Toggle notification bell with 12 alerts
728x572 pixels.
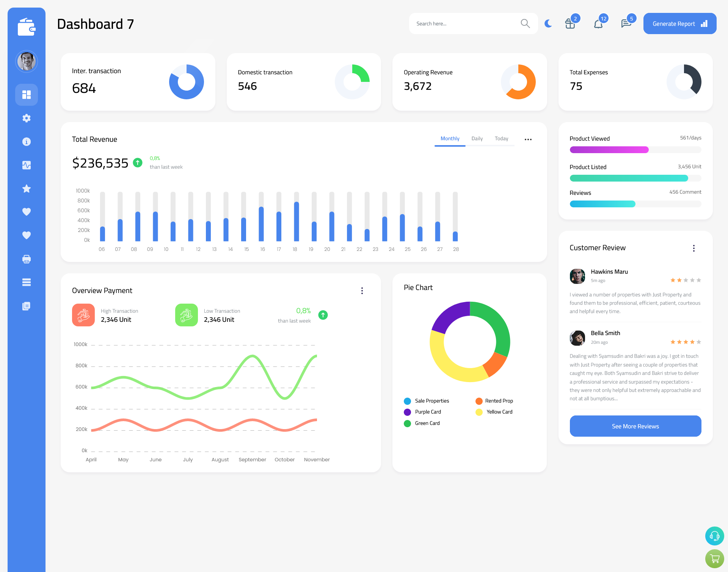pyautogui.click(x=598, y=23)
